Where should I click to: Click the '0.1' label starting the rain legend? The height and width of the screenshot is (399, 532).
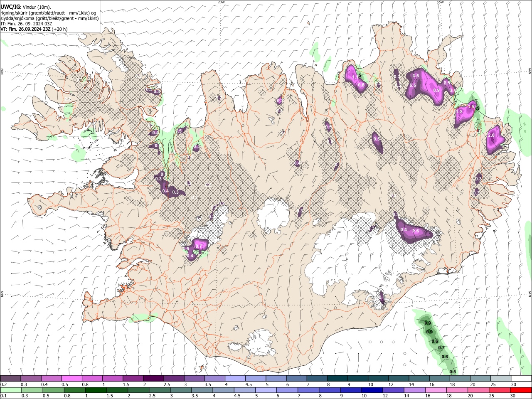[x=4, y=396]
